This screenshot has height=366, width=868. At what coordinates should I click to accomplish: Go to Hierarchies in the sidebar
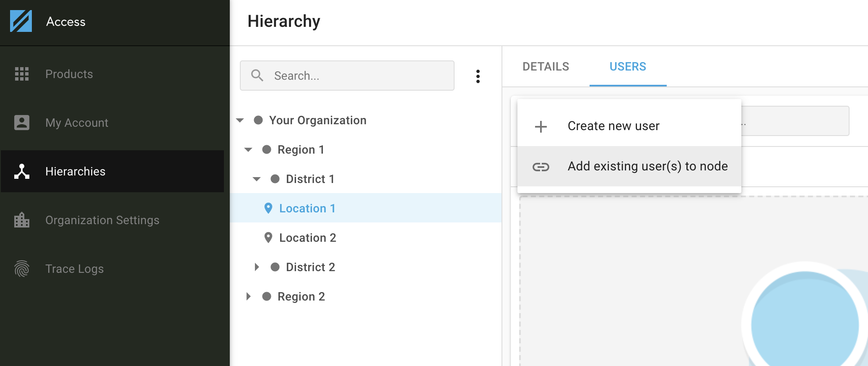pyautogui.click(x=112, y=171)
